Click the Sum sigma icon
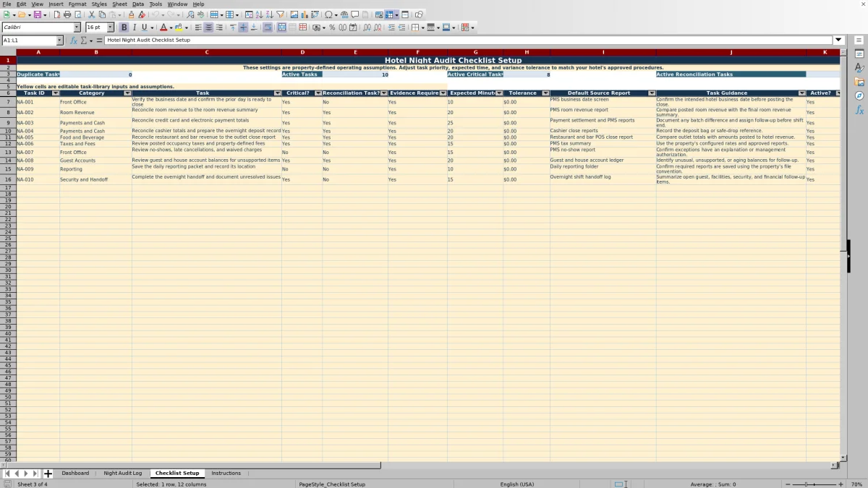This screenshot has width=868, height=488. 83,40
